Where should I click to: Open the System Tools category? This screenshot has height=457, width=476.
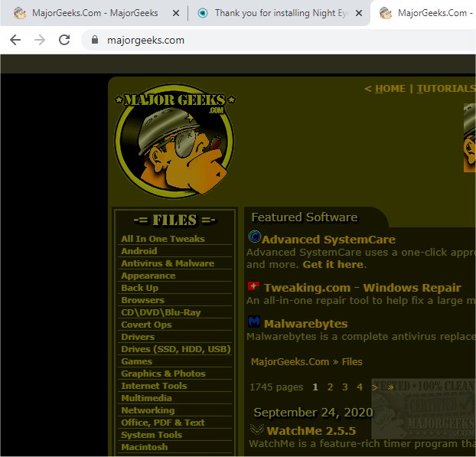tap(152, 435)
